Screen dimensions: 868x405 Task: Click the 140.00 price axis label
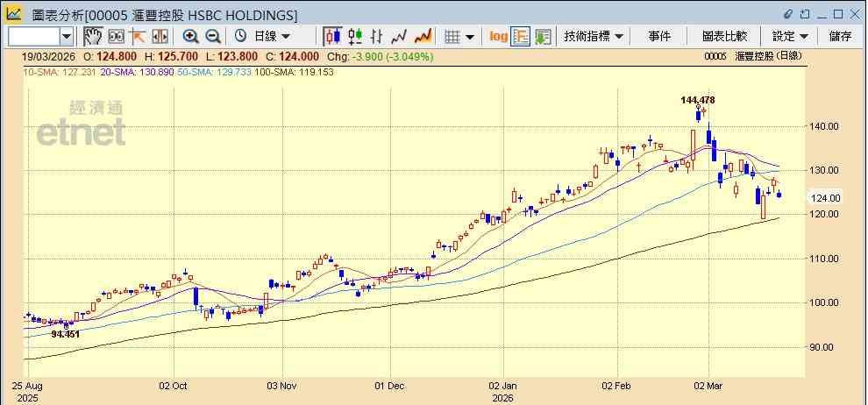pos(825,126)
